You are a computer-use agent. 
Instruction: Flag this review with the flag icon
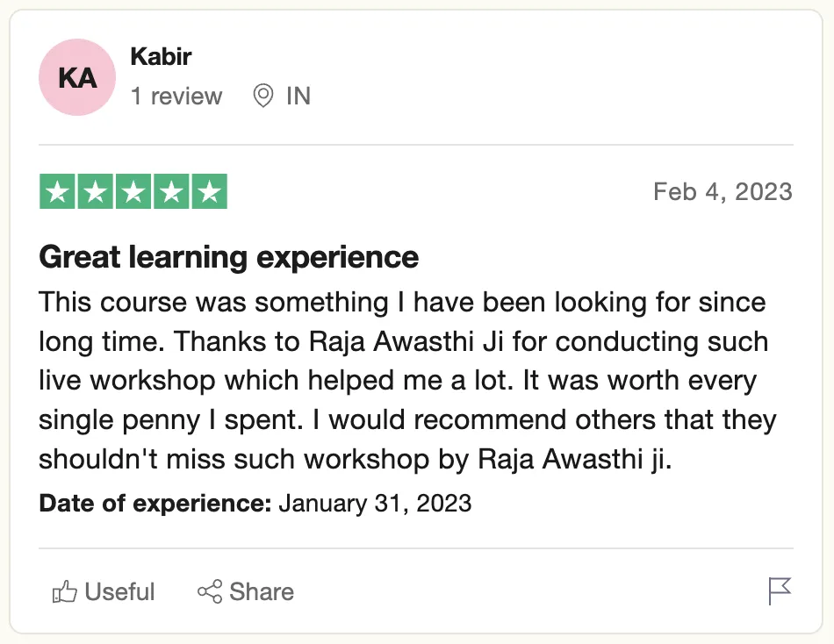tap(780, 591)
